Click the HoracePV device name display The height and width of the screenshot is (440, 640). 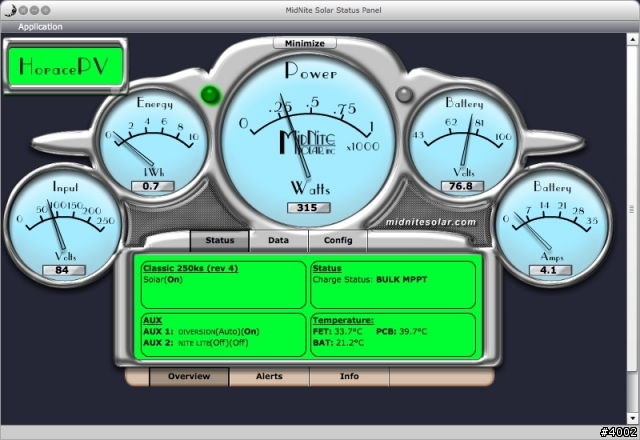pyautogui.click(x=65, y=66)
